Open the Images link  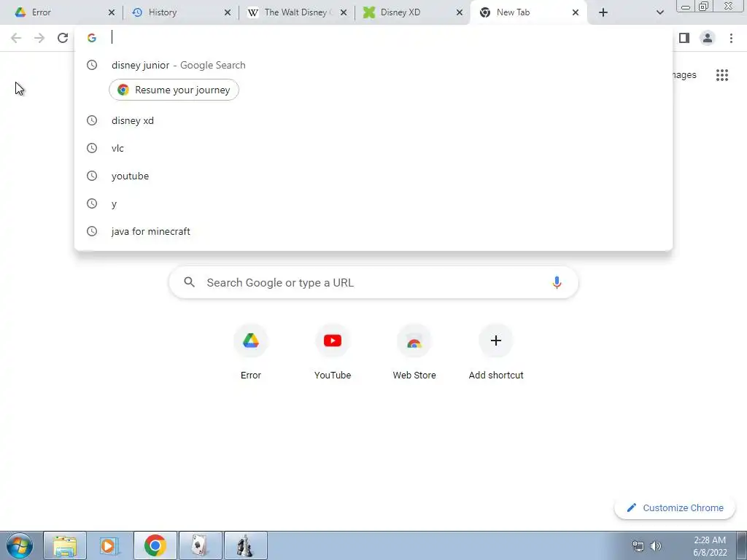coord(684,75)
